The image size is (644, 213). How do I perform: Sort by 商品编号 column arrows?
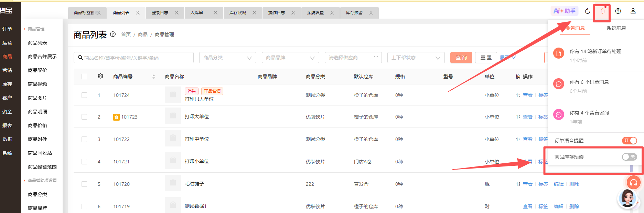(x=154, y=77)
